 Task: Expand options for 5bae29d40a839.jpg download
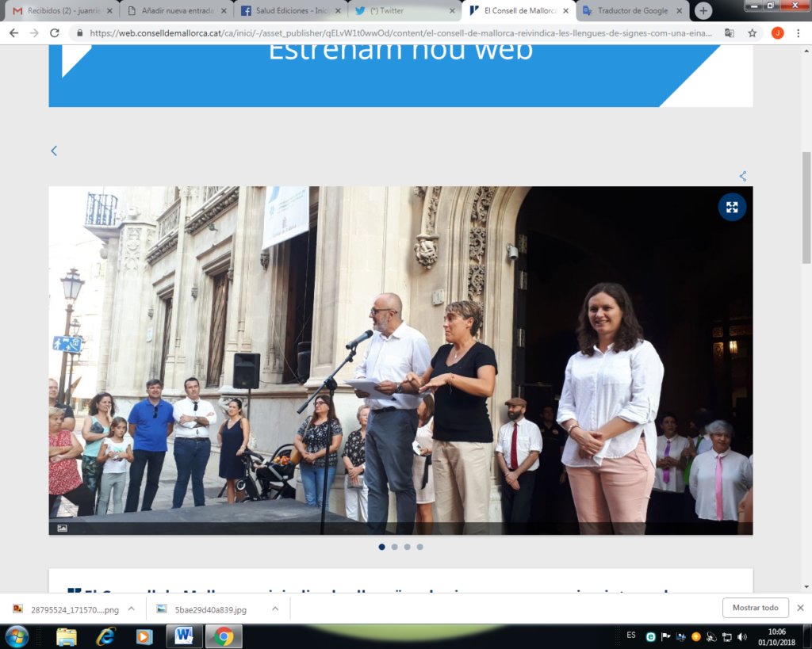[274, 609]
